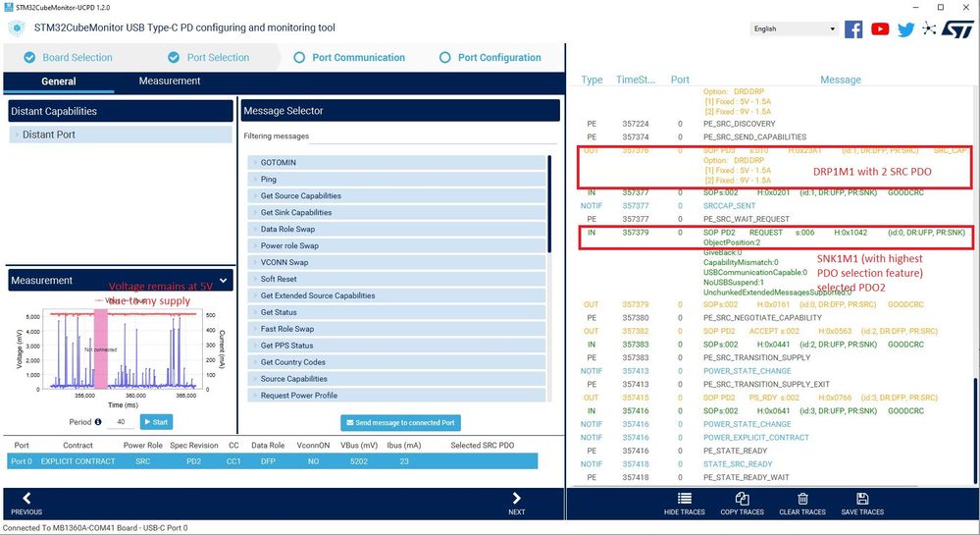Expand the Soft Reset message
980x535 pixels.
(x=397, y=279)
